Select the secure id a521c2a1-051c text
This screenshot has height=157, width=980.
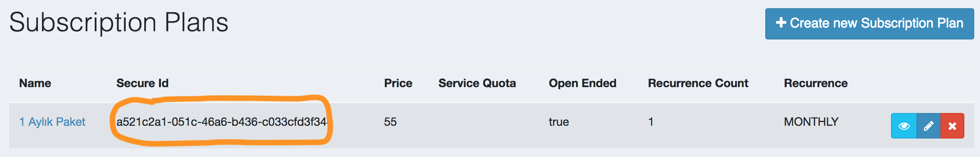point(222,122)
